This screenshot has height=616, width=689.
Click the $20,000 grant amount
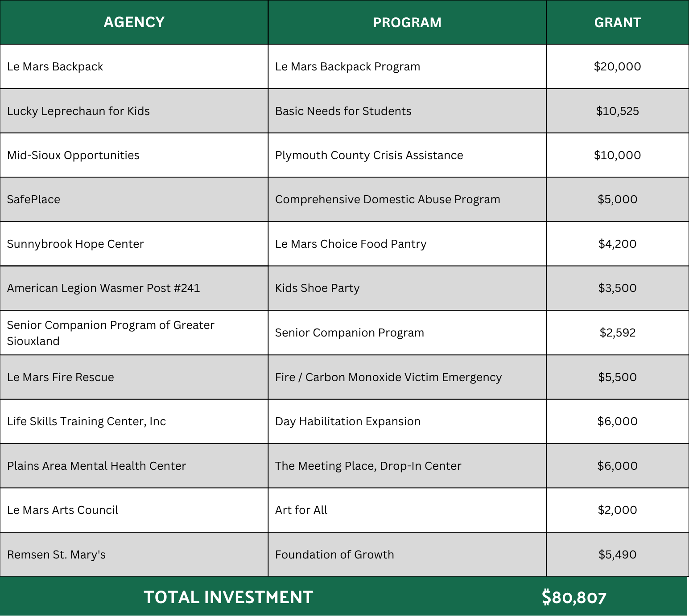click(618, 66)
